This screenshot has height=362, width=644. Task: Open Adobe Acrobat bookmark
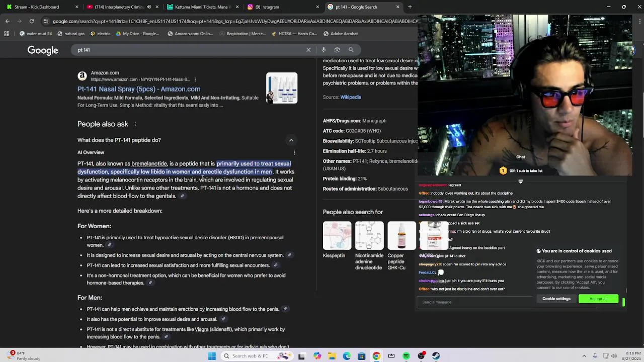click(x=341, y=34)
